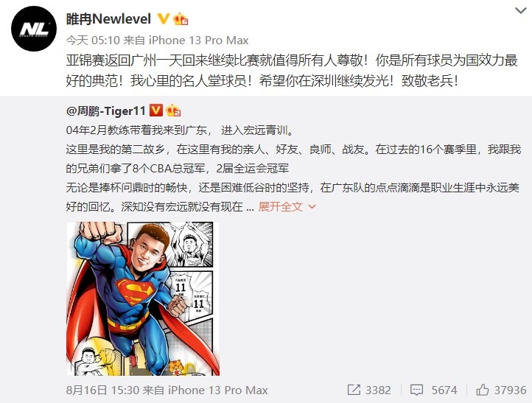Click the orange V badge next to 周鹏-Tiger11

tap(156, 111)
